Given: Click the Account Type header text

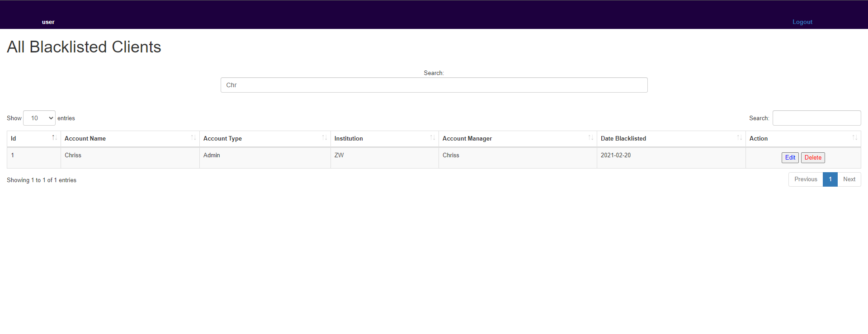Looking at the screenshot, I should point(222,139).
